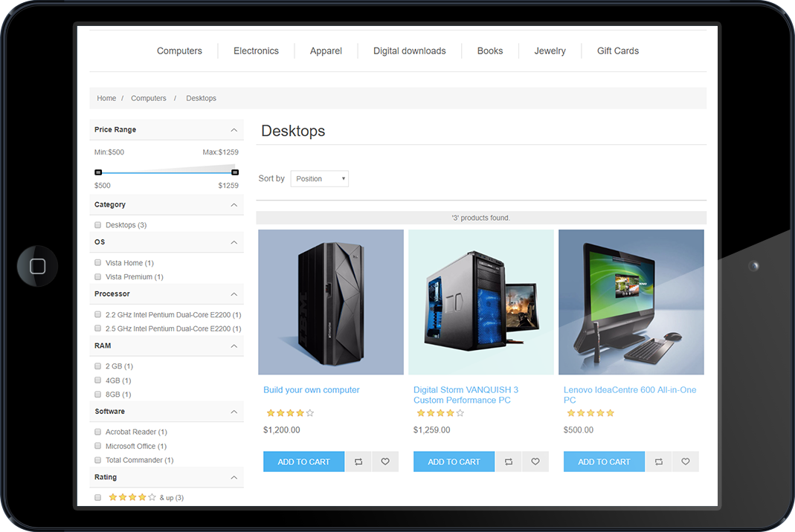Check the 4 stars & up rating filter

98,498
